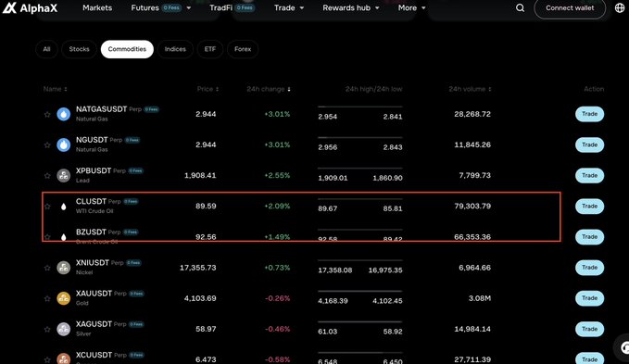The height and width of the screenshot is (364, 629).
Task: Click NATGASUSDT high/low range bar
Action: tap(359, 107)
